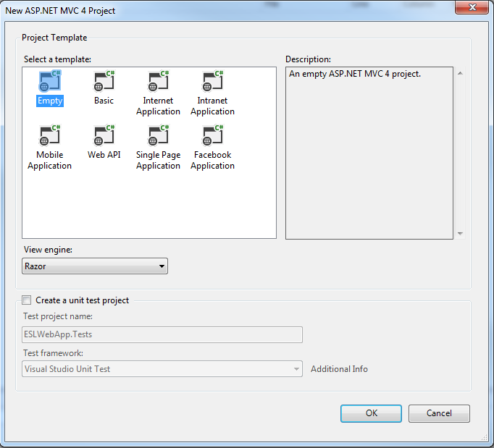This screenshot has width=494, height=448.
Task: Enable Create a unit test project checkbox
Action: pos(27,300)
